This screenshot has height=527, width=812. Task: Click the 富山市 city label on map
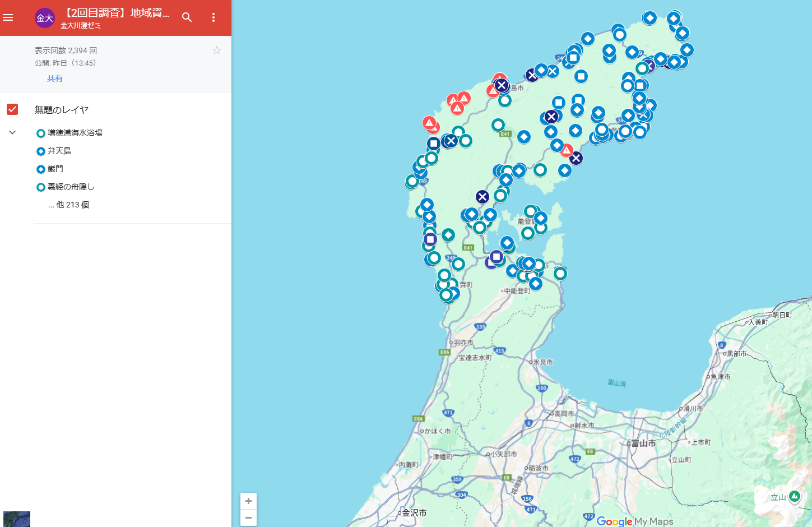(x=643, y=443)
